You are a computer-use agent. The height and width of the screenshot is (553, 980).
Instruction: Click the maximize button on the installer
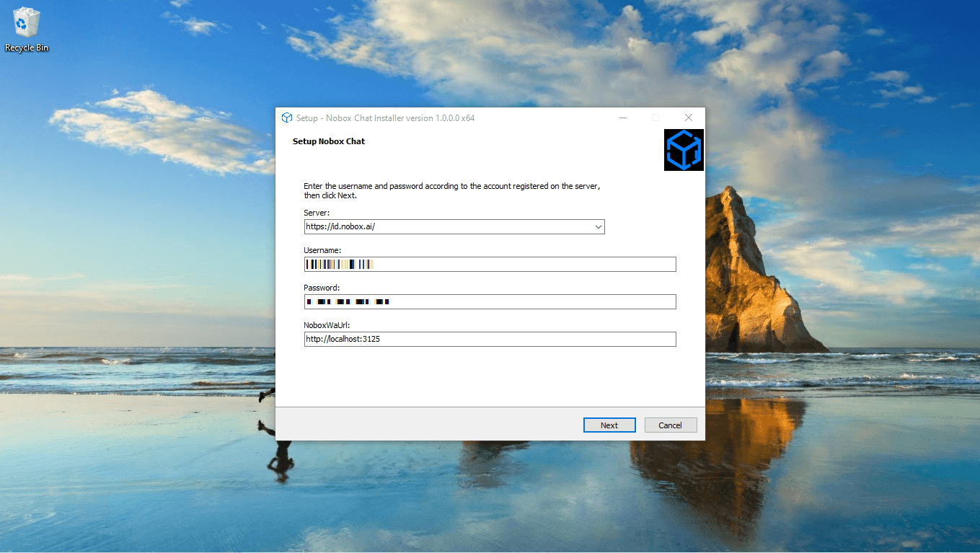655,118
